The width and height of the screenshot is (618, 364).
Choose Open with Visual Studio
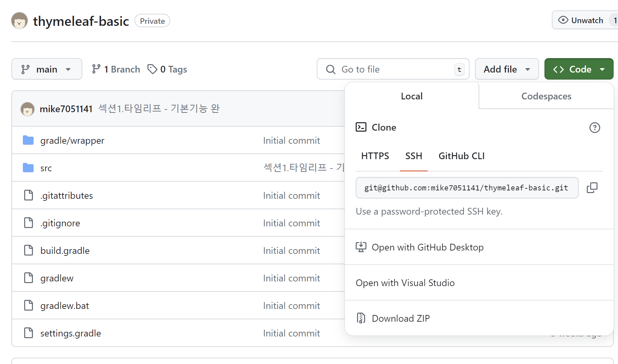point(479,283)
